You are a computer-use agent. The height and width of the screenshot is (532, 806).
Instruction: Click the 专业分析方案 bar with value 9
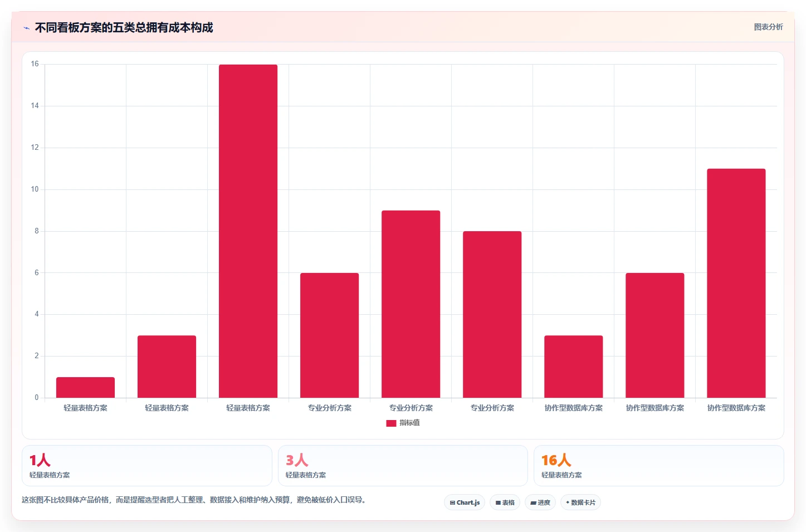[411, 304]
